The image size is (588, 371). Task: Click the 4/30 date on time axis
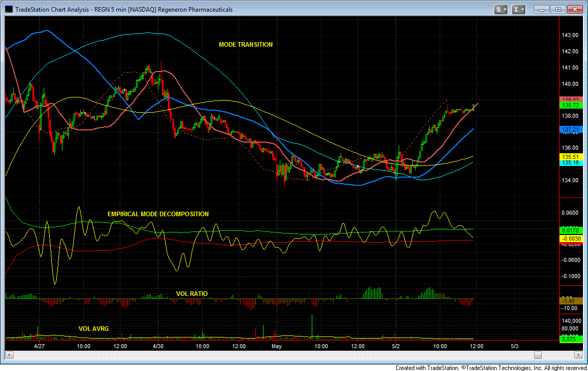[x=158, y=346]
